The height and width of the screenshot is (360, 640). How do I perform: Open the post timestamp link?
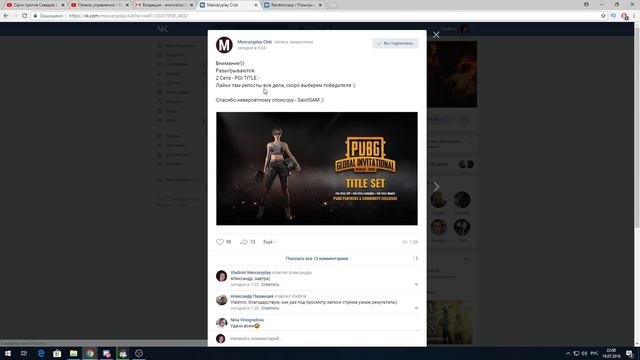[x=251, y=48]
